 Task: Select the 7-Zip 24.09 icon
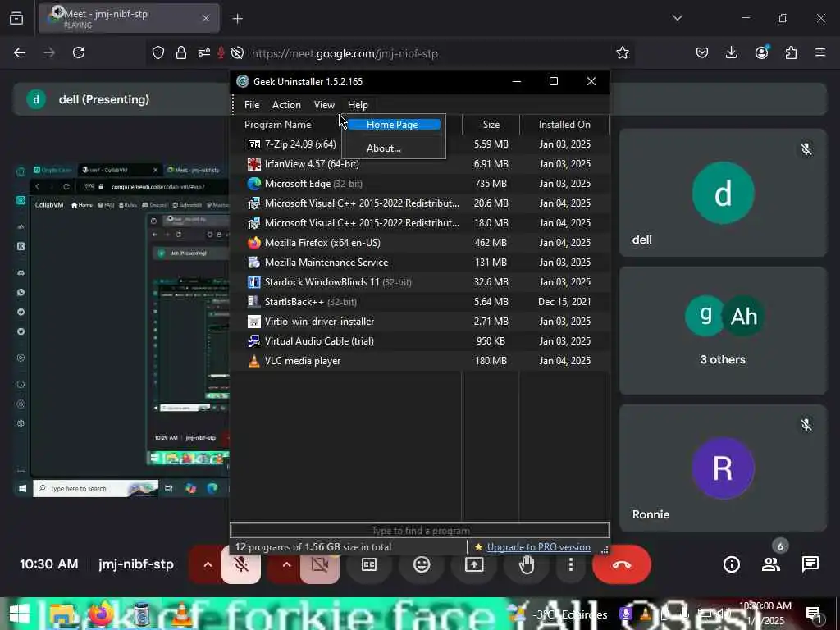pyautogui.click(x=254, y=144)
